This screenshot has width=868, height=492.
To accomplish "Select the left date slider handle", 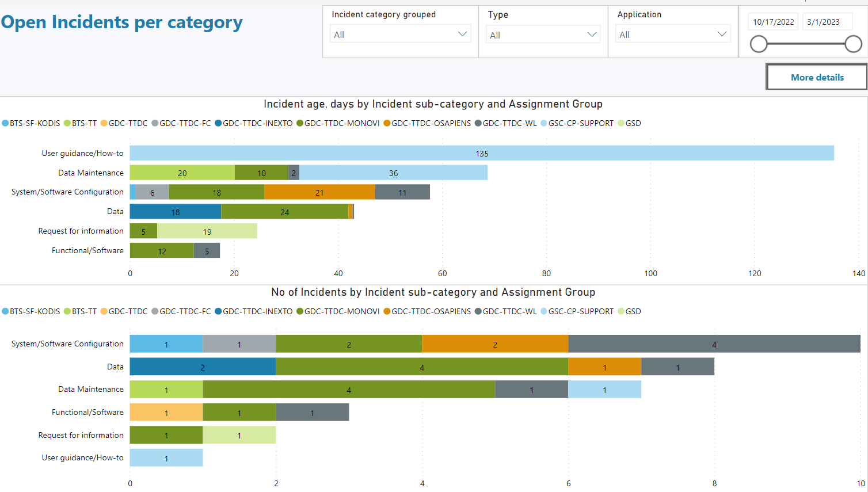I will [x=759, y=44].
